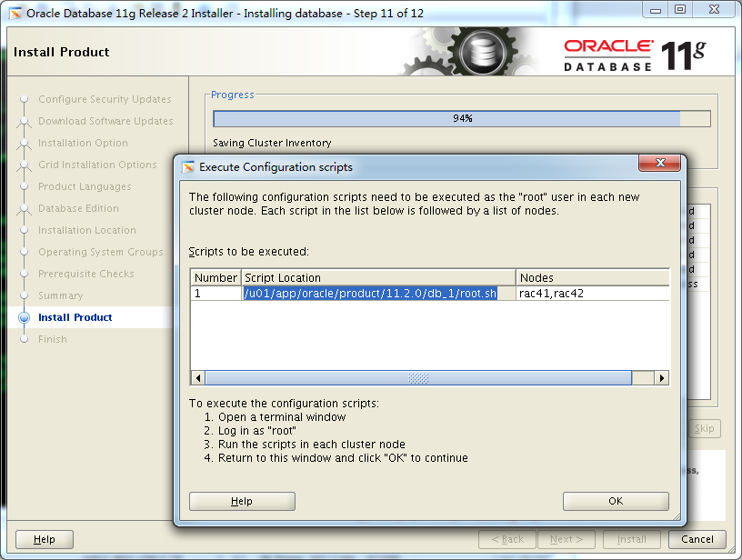
Task: Select the rac41,rac42 nodes cell
Action: click(593, 294)
